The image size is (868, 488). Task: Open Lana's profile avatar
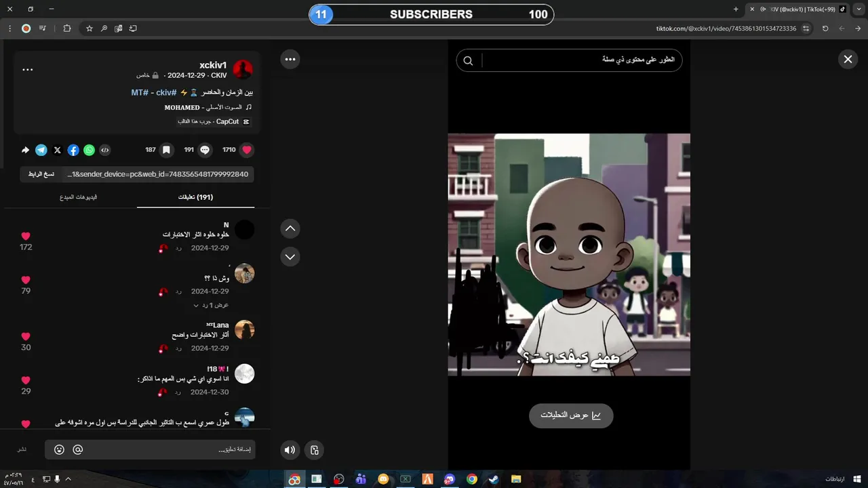tap(244, 329)
